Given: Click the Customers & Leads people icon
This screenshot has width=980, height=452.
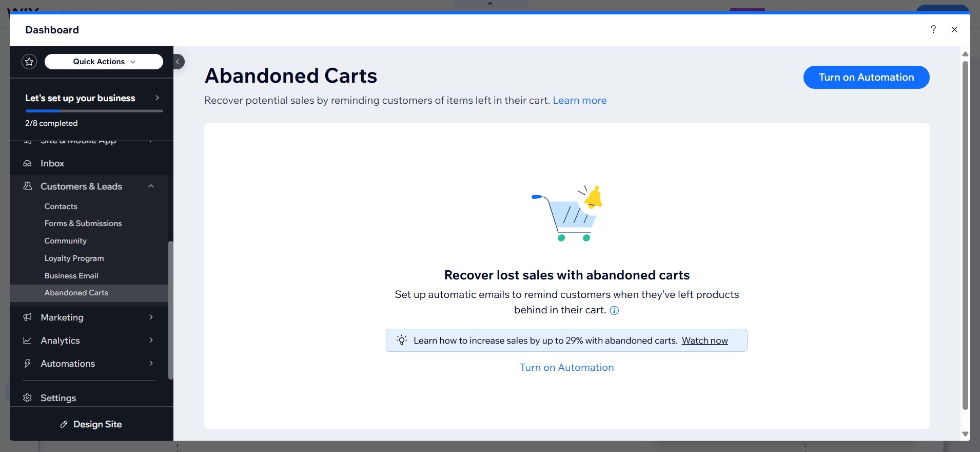Looking at the screenshot, I should tap(28, 186).
